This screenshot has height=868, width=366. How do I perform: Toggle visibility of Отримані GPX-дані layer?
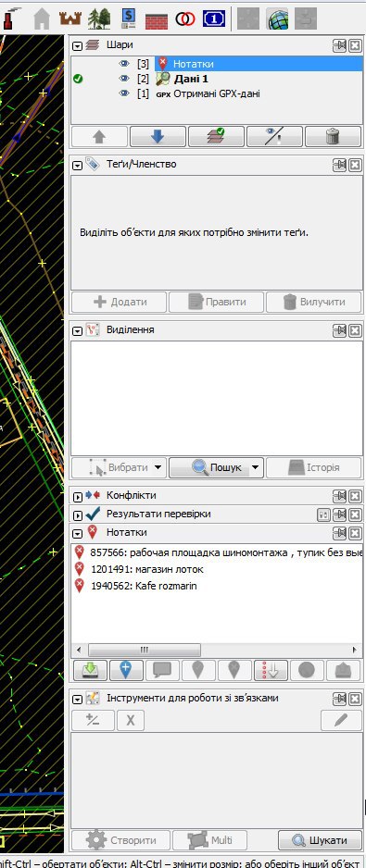tap(124, 93)
